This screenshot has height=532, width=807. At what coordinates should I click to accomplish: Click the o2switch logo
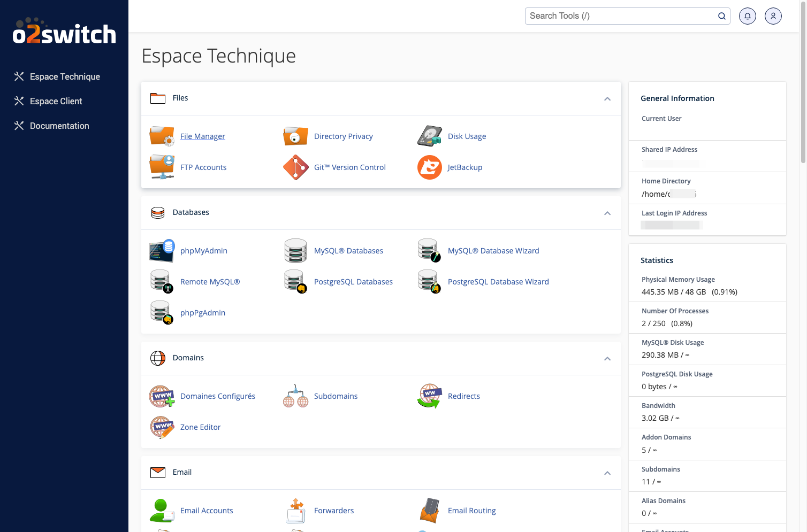pyautogui.click(x=64, y=31)
